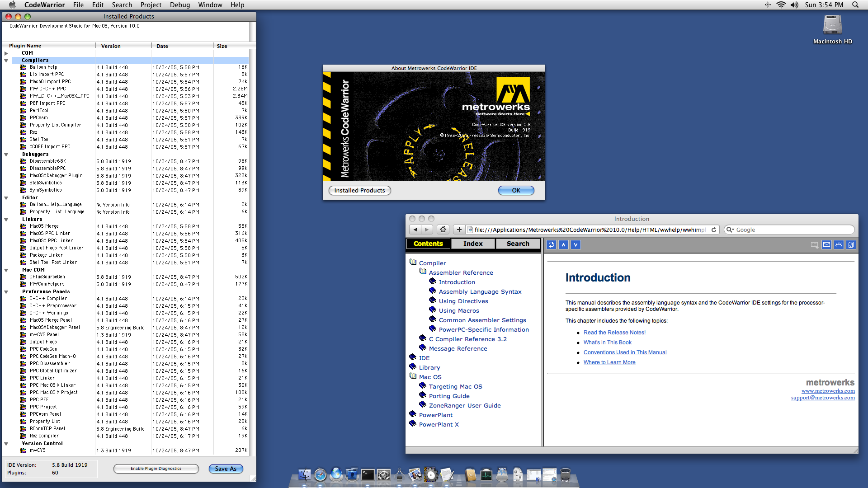Screen dimensions: 868x488
Task: Collapse the Mac COM group disclosure triangle
Action: pos(6,270)
